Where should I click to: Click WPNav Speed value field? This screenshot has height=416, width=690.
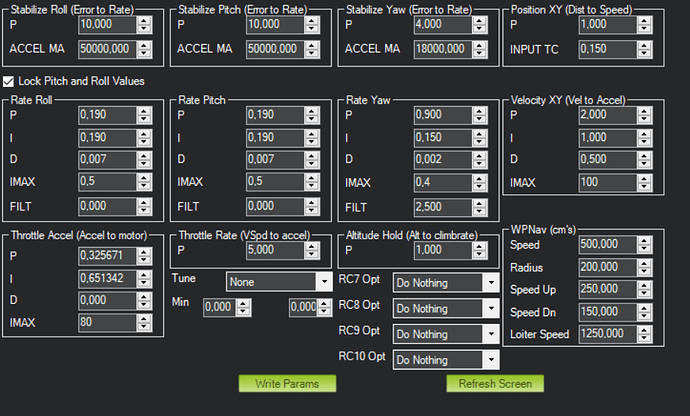click(x=607, y=244)
